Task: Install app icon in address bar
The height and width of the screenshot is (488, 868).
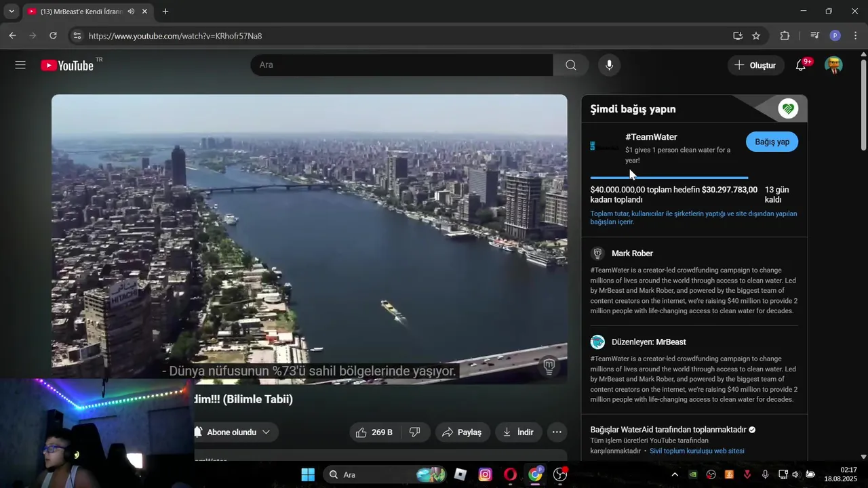Action: pyautogui.click(x=738, y=36)
